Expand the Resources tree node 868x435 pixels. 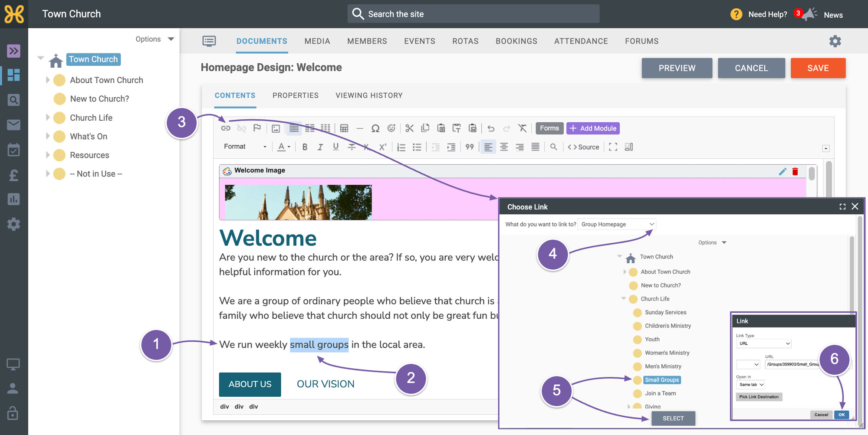48,155
